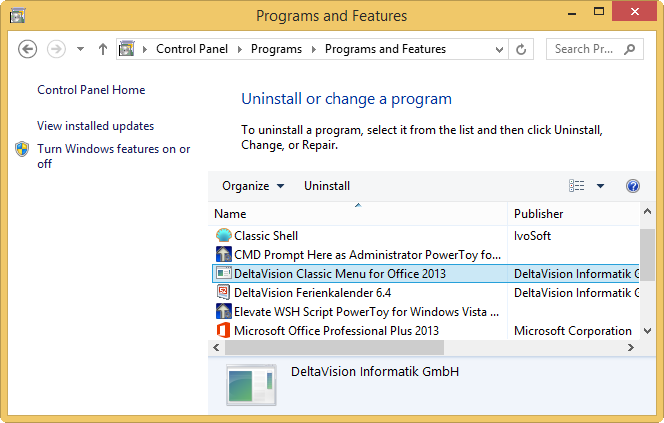This screenshot has height=423, width=664.
Task: Click the vertical scrollbar thumb
Action: click(x=647, y=255)
